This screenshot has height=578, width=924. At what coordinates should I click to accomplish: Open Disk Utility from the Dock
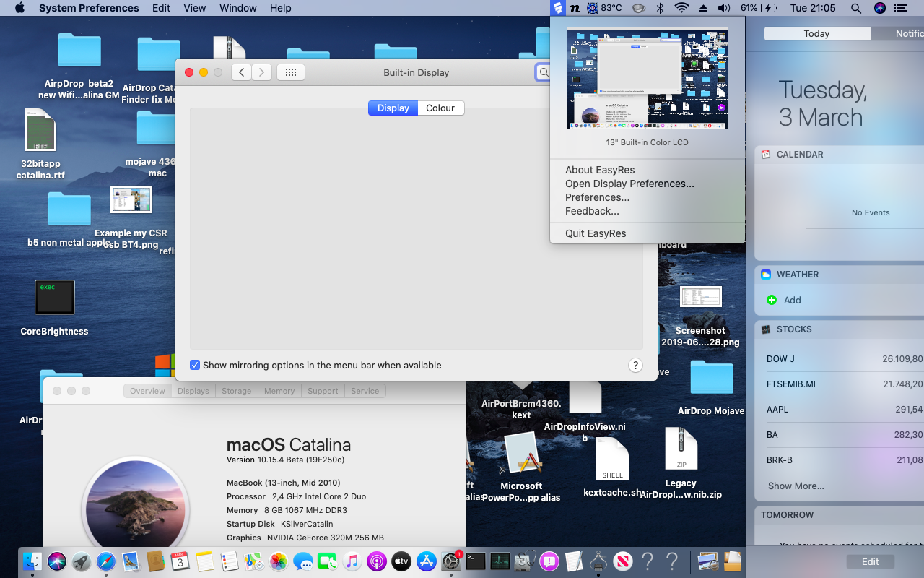(526, 561)
